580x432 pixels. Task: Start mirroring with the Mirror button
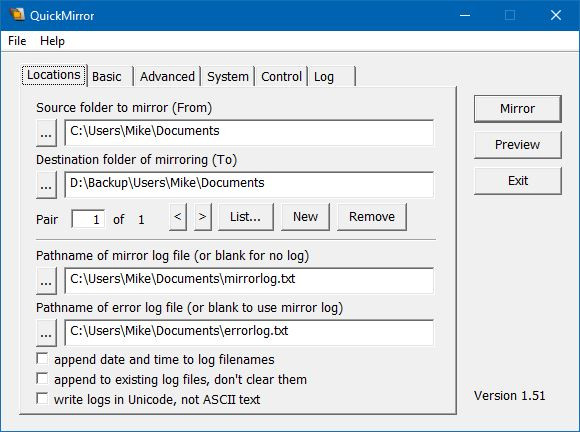pyautogui.click(x=517, y=109)
